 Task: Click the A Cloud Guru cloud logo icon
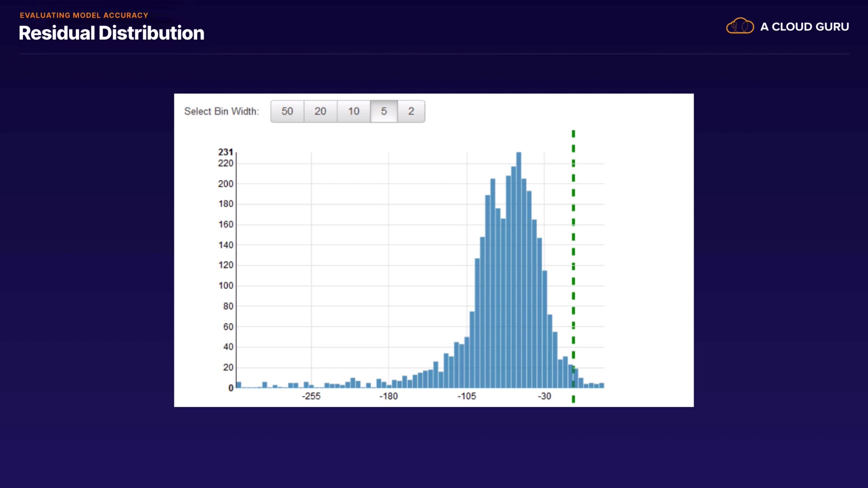coord(740,26)
